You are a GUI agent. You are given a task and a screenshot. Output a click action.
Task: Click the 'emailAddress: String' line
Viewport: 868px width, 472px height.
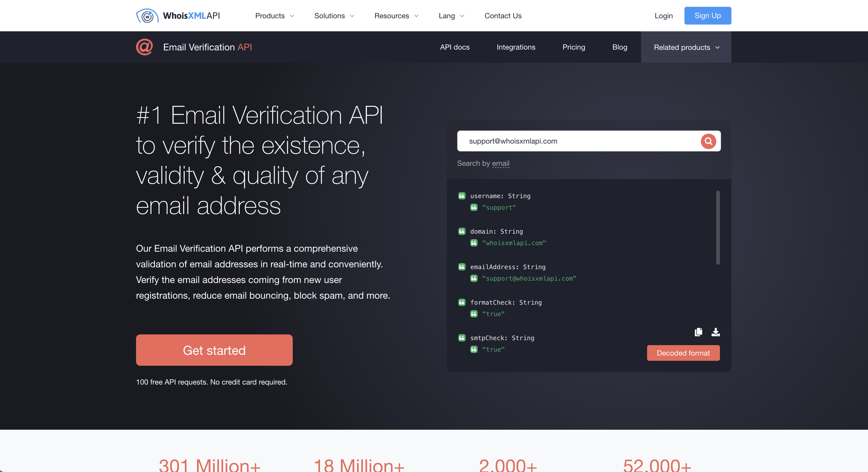[508, 267]
